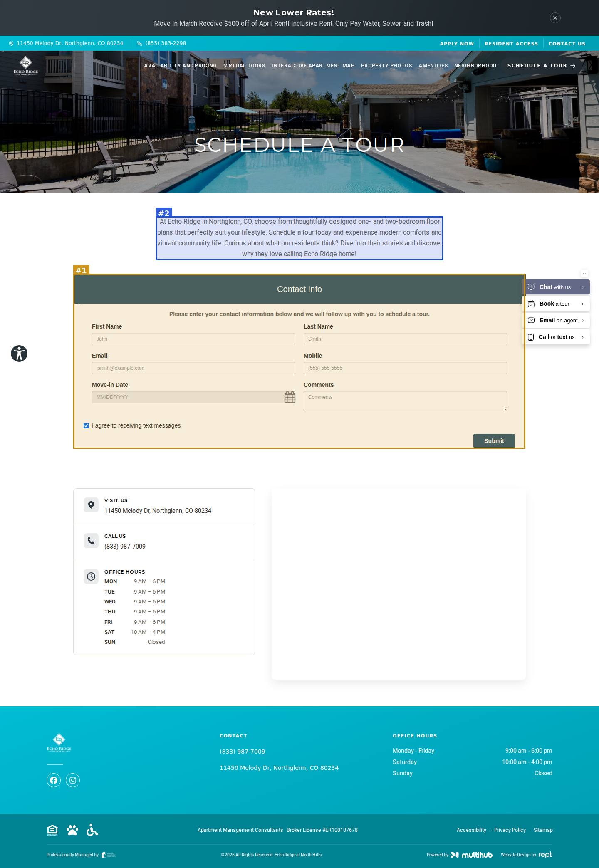This screenshot has width=599, height=868.
Task: Expand the Call or text us arrow
Action: (583, 337)
